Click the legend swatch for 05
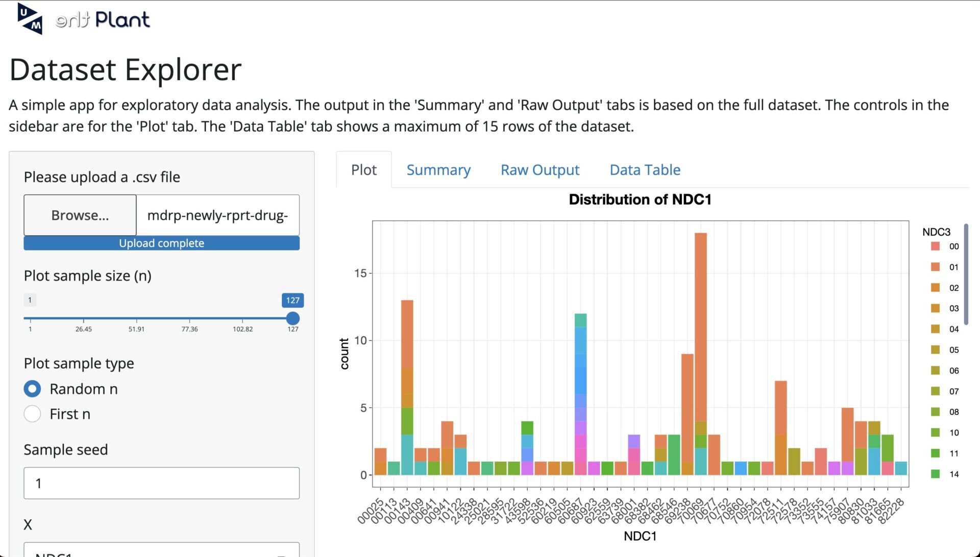 936,350
